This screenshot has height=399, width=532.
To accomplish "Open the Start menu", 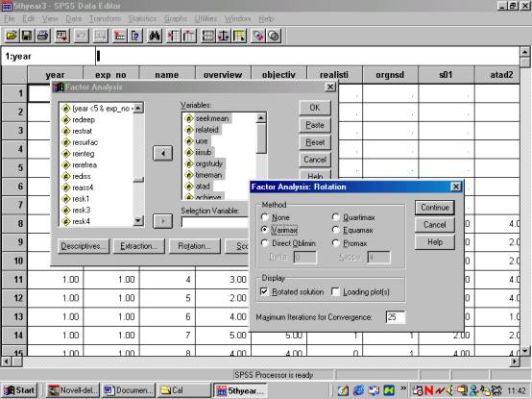I will tap(19, 390).
